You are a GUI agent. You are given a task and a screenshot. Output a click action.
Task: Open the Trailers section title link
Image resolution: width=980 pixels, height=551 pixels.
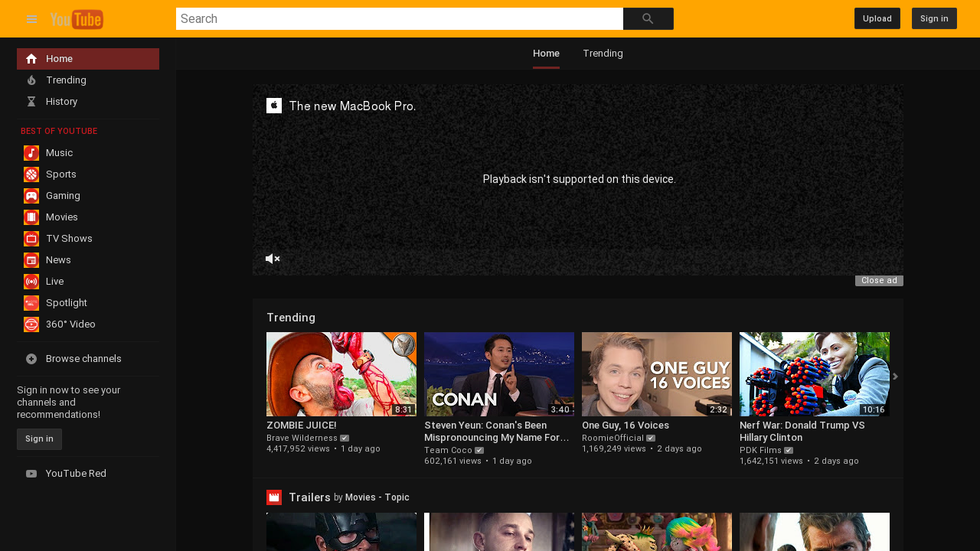[x=309, y=497]
